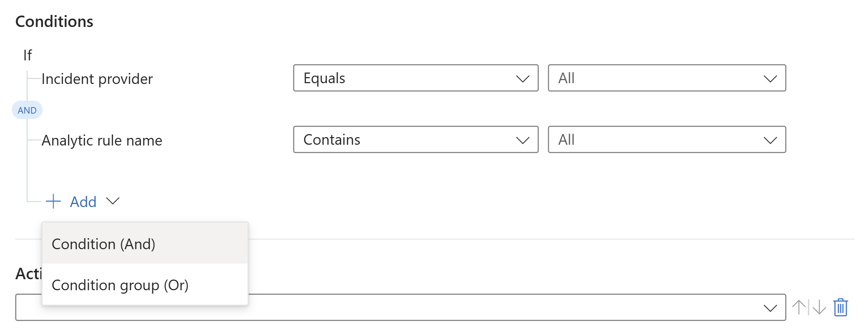Click the "If" label above the conditions
This screenshot has width=868, height=332.
[28, 54]
